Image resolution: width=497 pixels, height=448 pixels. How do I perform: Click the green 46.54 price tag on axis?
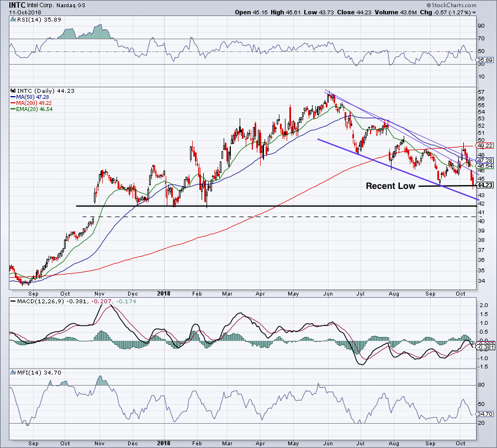click(x=485, y=166)
